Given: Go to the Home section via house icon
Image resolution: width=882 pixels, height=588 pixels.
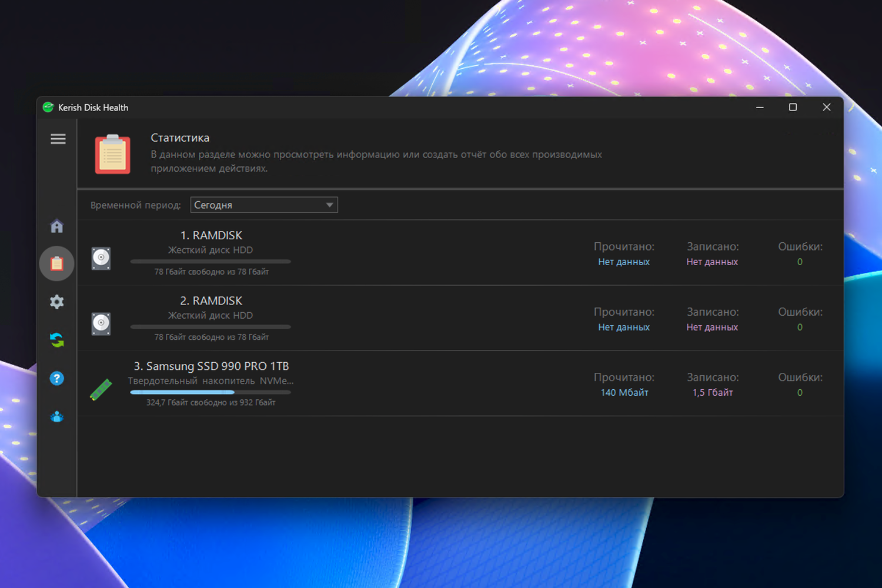Looking at the screenshot, I should (x=57, y=226).
